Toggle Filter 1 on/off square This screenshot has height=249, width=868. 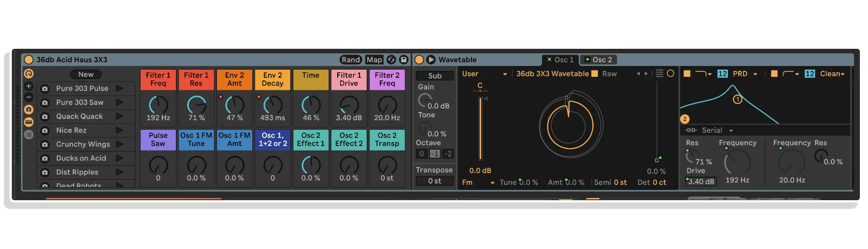point(687,74)
